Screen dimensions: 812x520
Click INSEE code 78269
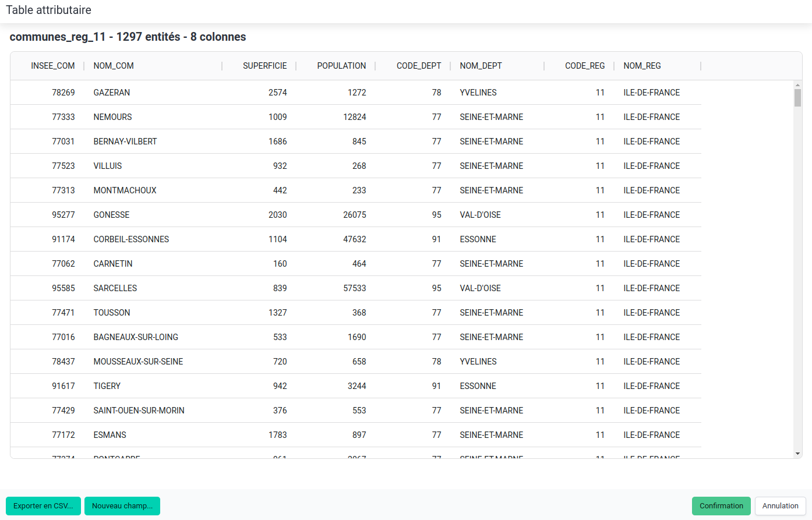[63, 93]
